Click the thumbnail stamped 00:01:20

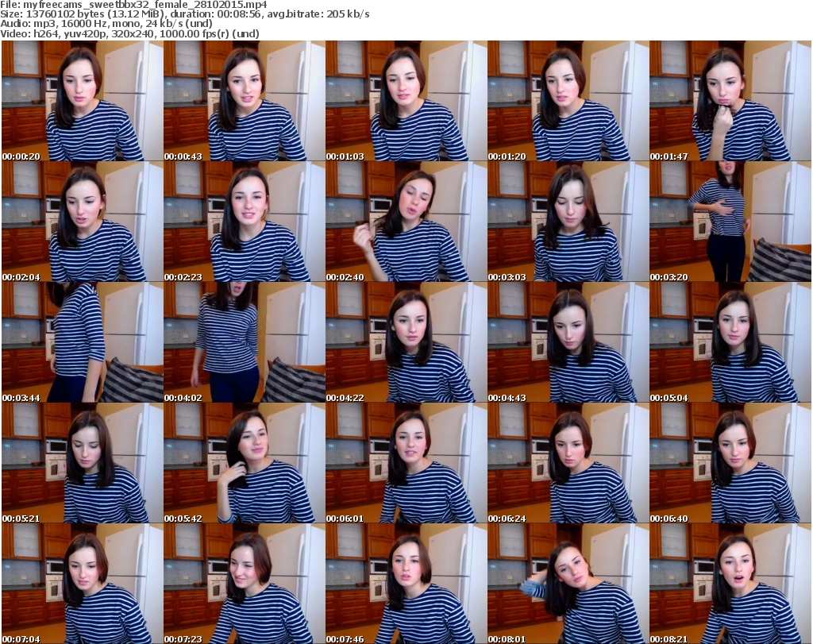(x=568, y=101)
